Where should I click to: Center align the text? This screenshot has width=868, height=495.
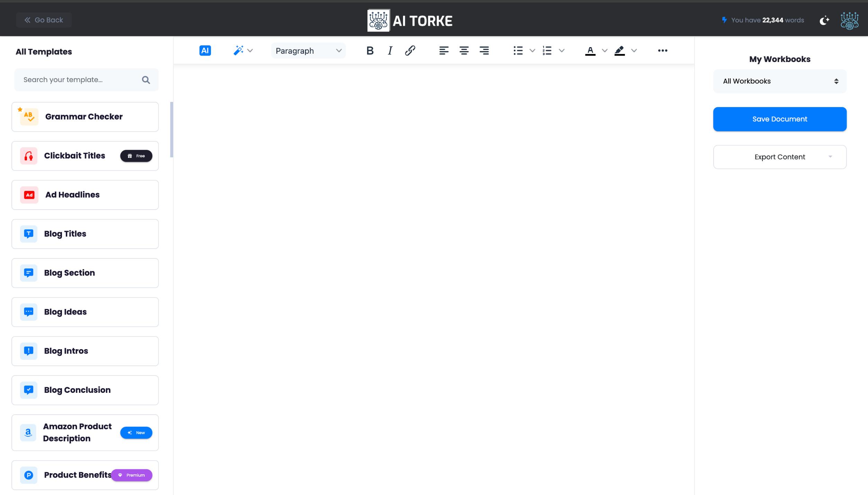(x=464, y=51)
